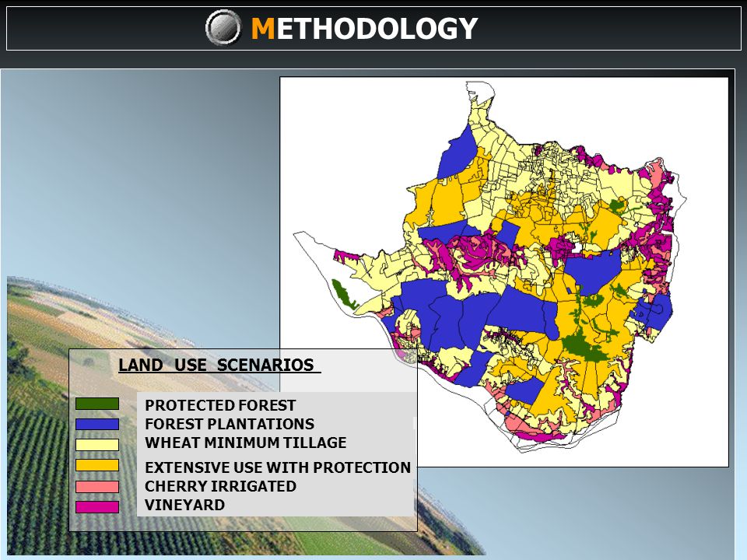Select the orange Extensive Use swatch
Image resolution: width=747 pixels, height=560 pixels.
click(97, 466)
